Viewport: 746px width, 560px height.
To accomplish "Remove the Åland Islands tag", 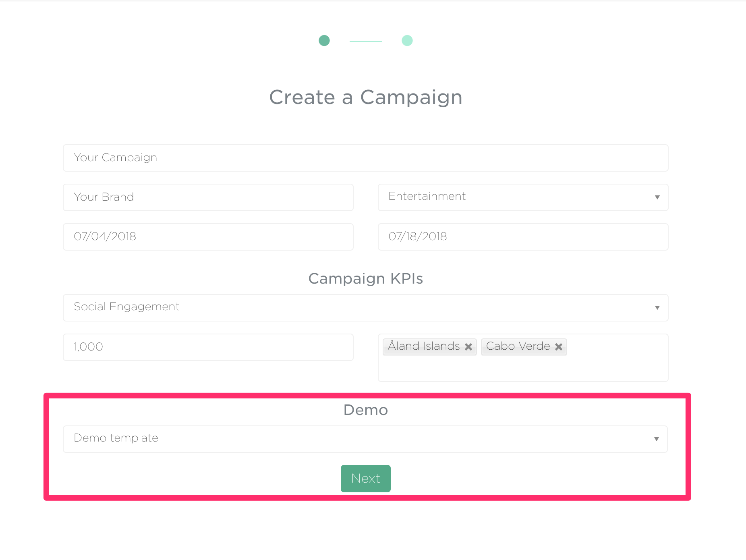I will pyautogui.click(x=468, y=347).
